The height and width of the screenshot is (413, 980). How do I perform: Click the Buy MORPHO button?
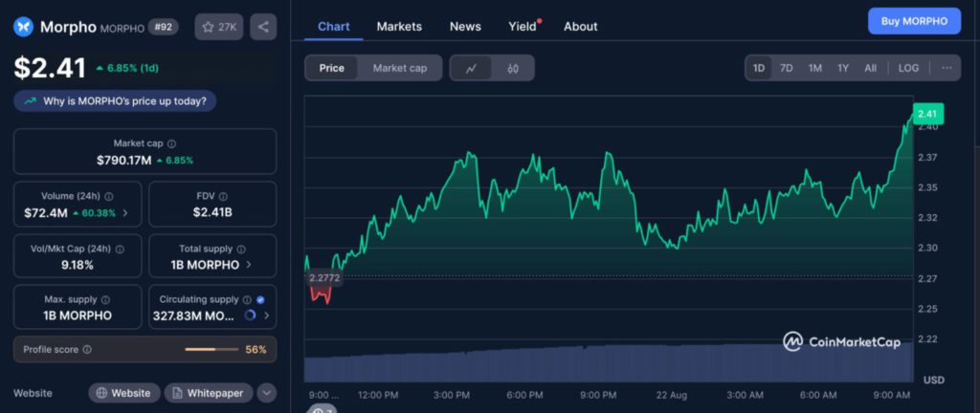pos(913,21)
